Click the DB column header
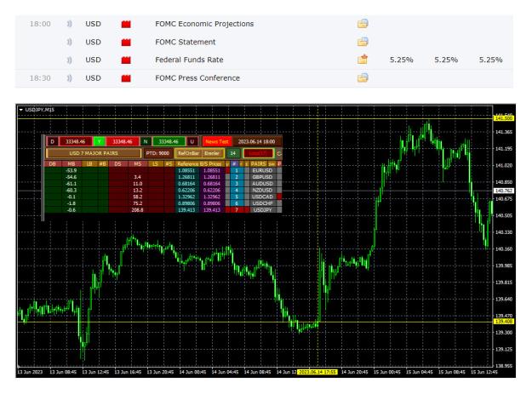This screenshot has height=394, width=532. [52, 163]
